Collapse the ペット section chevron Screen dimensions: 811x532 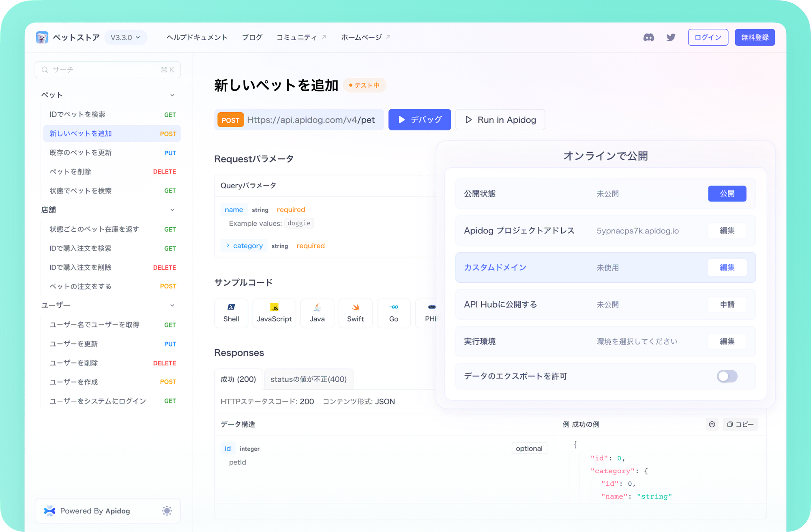coord(172,95)
